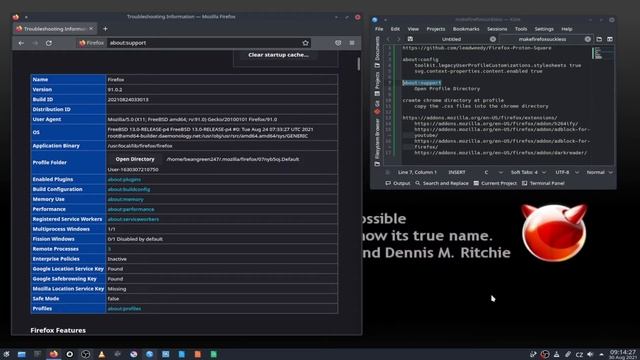Click the Firefox page vertical scrollbar
This screenshot has height=360, width=640.
coord(359,64)
